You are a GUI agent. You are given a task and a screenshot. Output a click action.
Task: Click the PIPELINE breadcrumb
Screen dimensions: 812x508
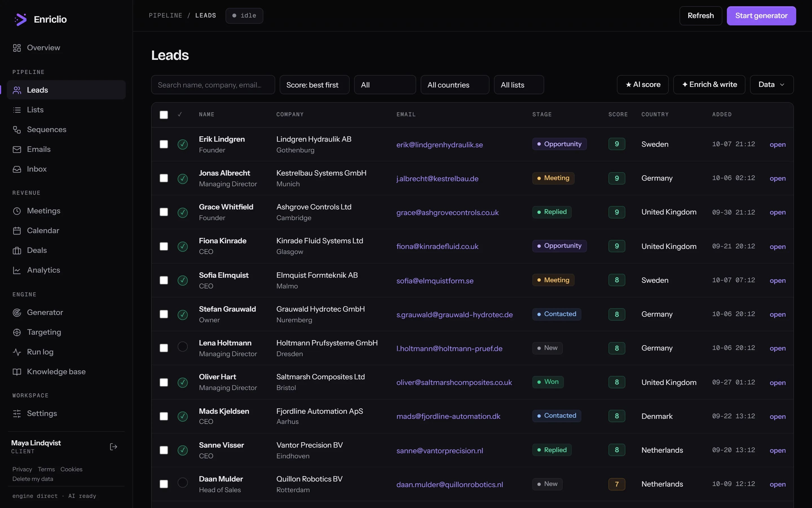tap(166, 16)
